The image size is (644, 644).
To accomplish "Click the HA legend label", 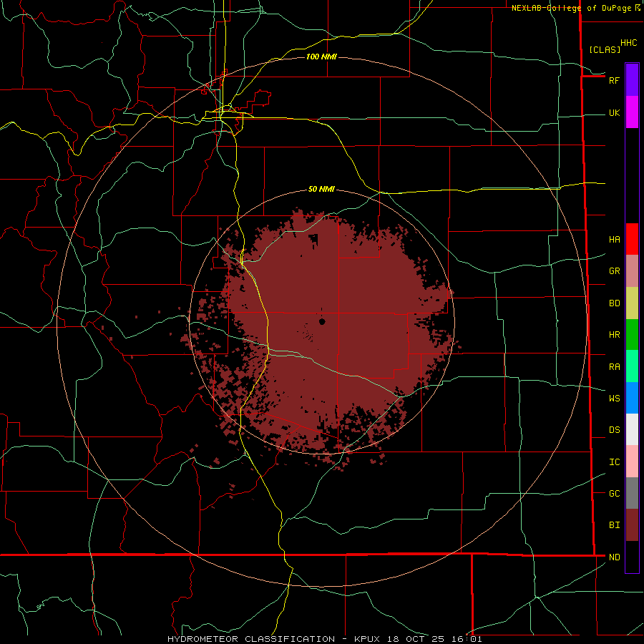I will pyautogui.click(x=615, y=239).
